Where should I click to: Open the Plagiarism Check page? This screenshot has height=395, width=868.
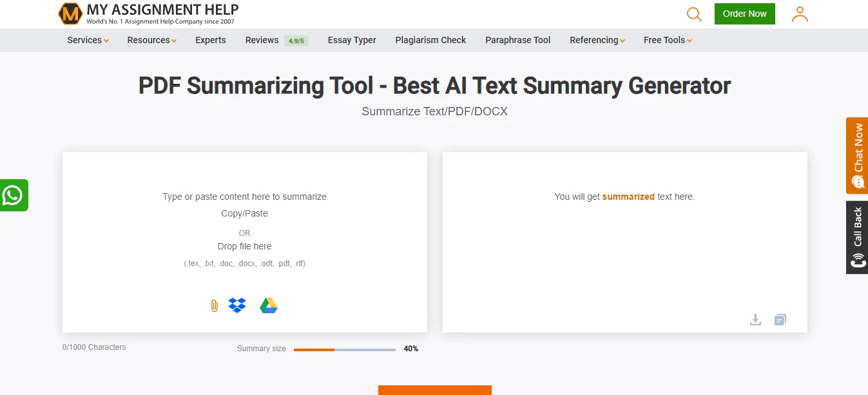[430, 40]
